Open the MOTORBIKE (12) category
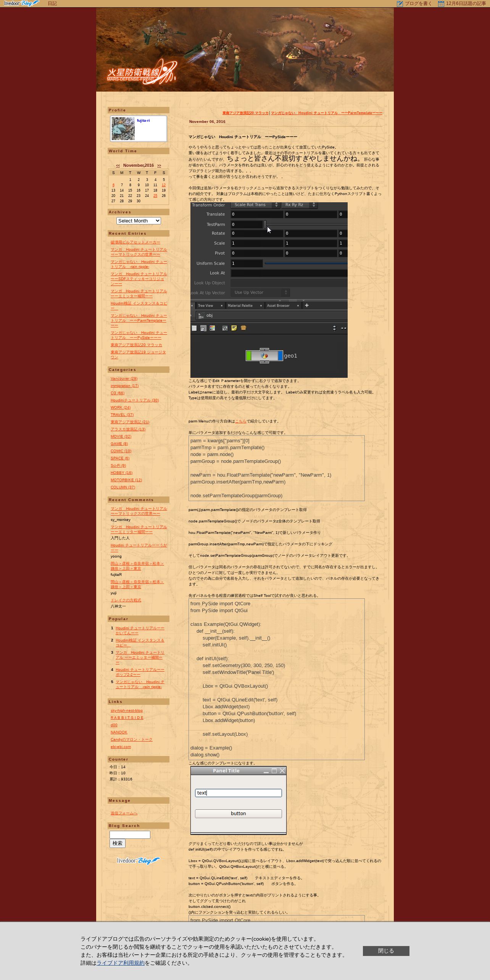The height and width of the screenshot is (980, 490). (126, 480)
